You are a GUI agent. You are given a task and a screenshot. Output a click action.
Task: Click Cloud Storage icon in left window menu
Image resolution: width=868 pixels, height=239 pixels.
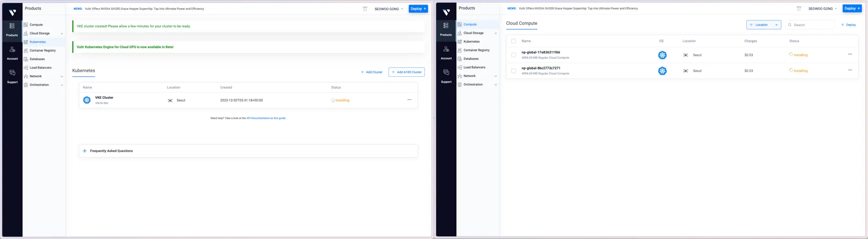click(x=26, y=33)
